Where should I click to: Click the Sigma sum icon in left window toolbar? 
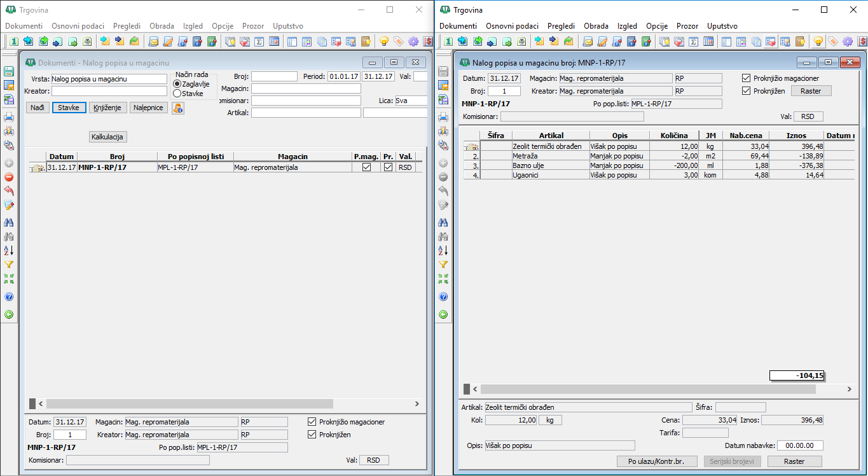pos(259,42)
